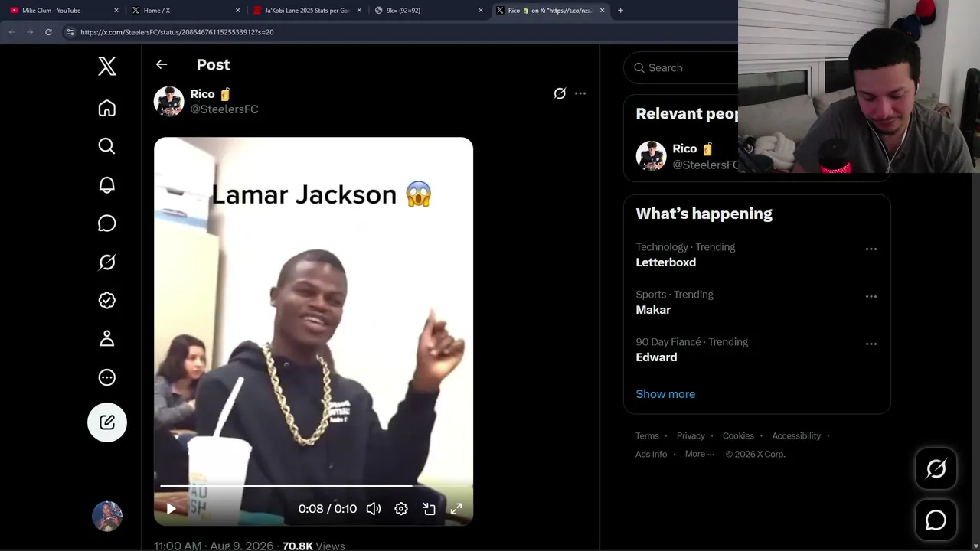Open Chat bubble icon in left sidebar

[107, 223]
